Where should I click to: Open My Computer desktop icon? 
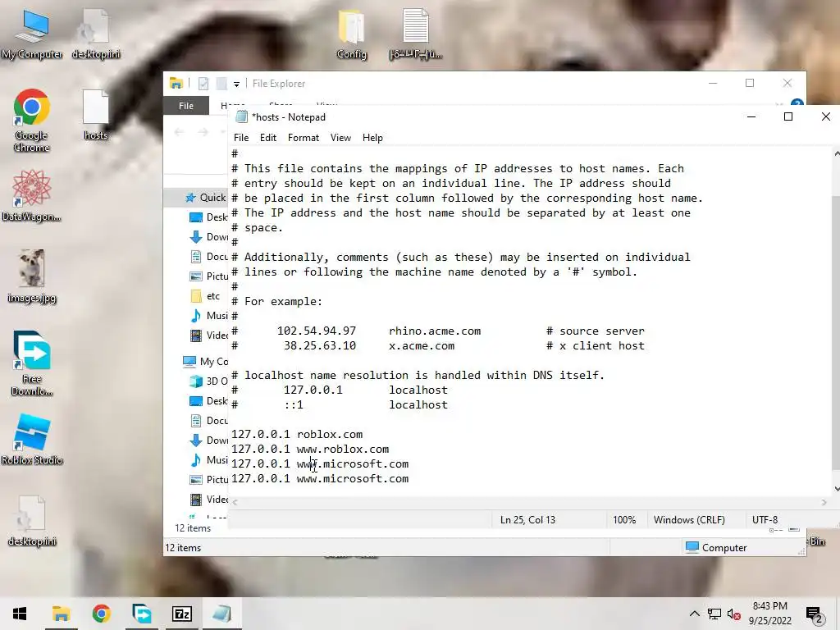[x=32, y=34]
